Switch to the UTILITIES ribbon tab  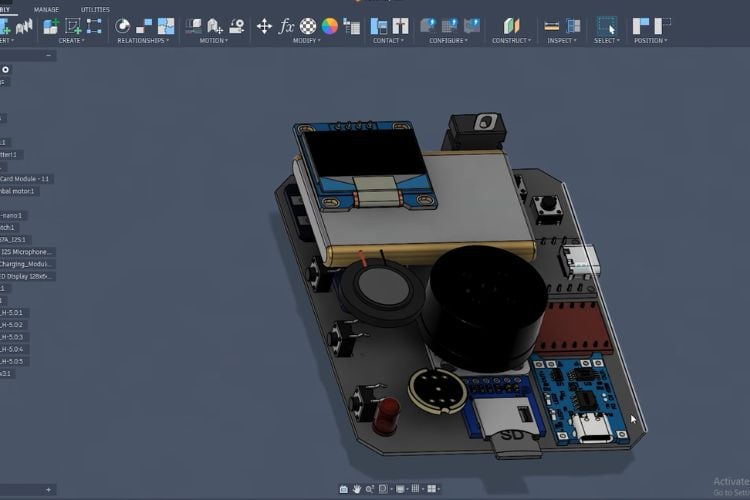click(x=95, y=10)
